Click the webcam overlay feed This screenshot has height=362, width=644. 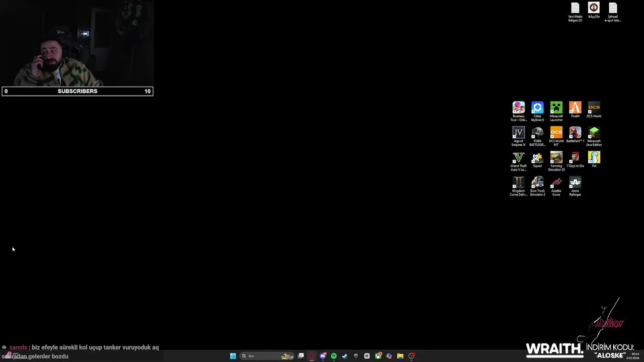pos(77,44)
